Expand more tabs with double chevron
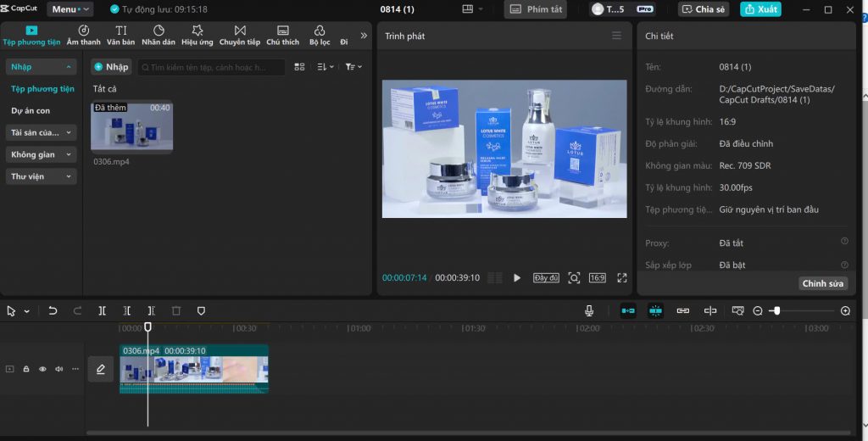Image resolution: width=868 pixels, height=441 pixels. tap(364, 36)
